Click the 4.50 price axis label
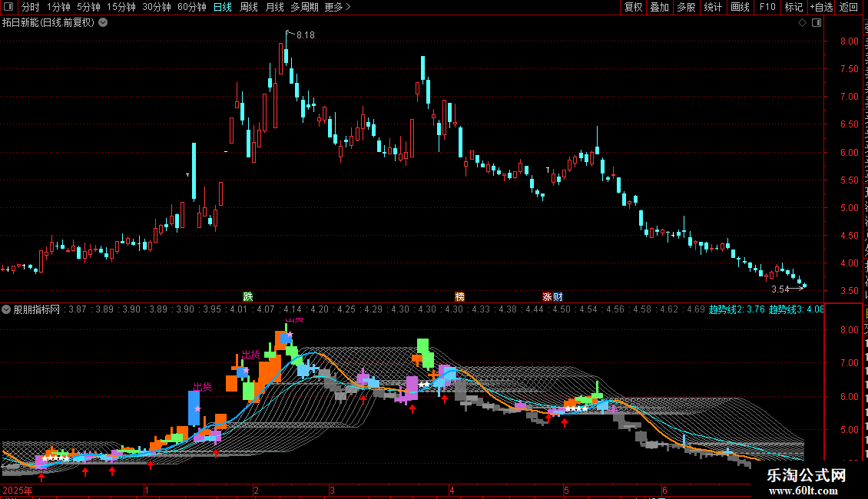This screenshot has height=499, width=868. point(849,235)
